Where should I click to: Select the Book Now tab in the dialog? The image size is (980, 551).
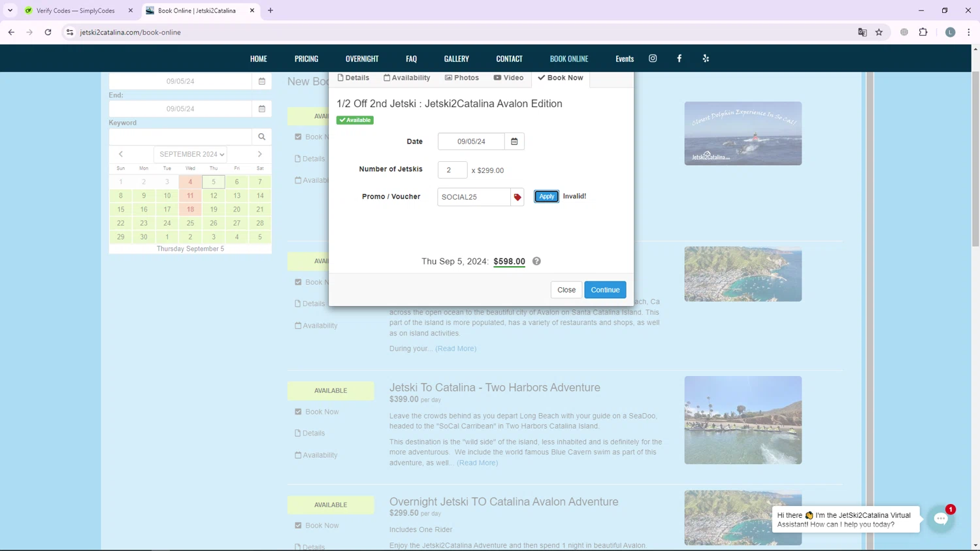(561, 78)
